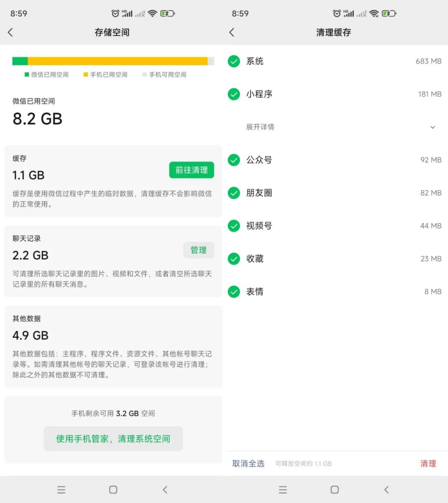The image size is (448, 503).
Task: Tap 可释放空间约 1.1 GB text
Action: (304, 464)
